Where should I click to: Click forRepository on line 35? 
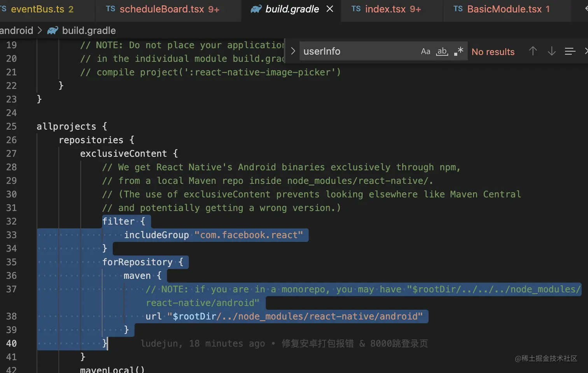pyautogui.click(x=137, y=262)
